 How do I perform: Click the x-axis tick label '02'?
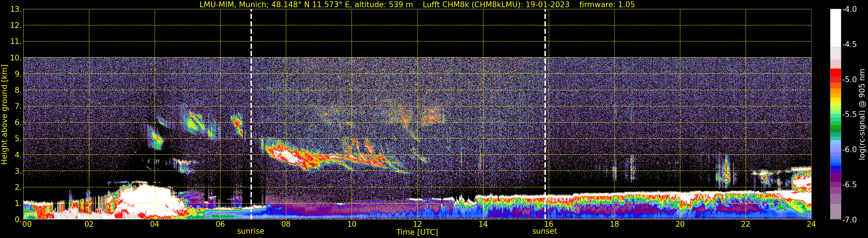click(x=89, y=224)
